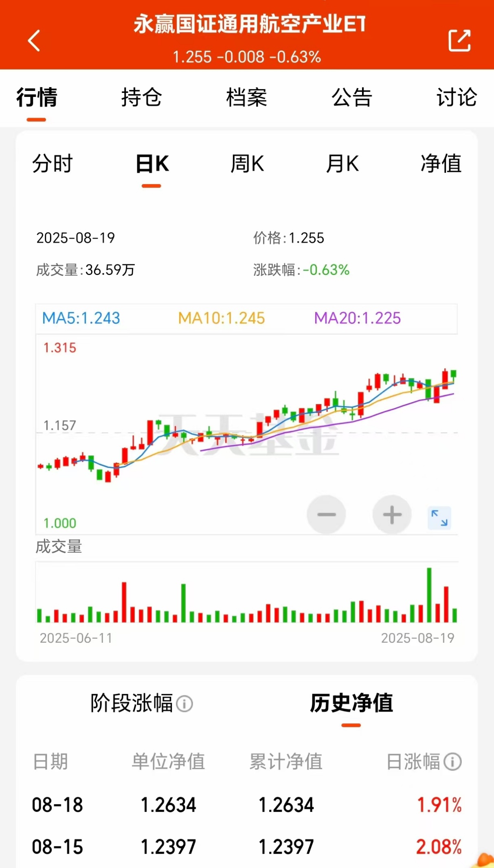The width and height of the screenshot is (494, 868).
Task: Tap date 2025-08-19 in quote details
Action: [76, 238]
